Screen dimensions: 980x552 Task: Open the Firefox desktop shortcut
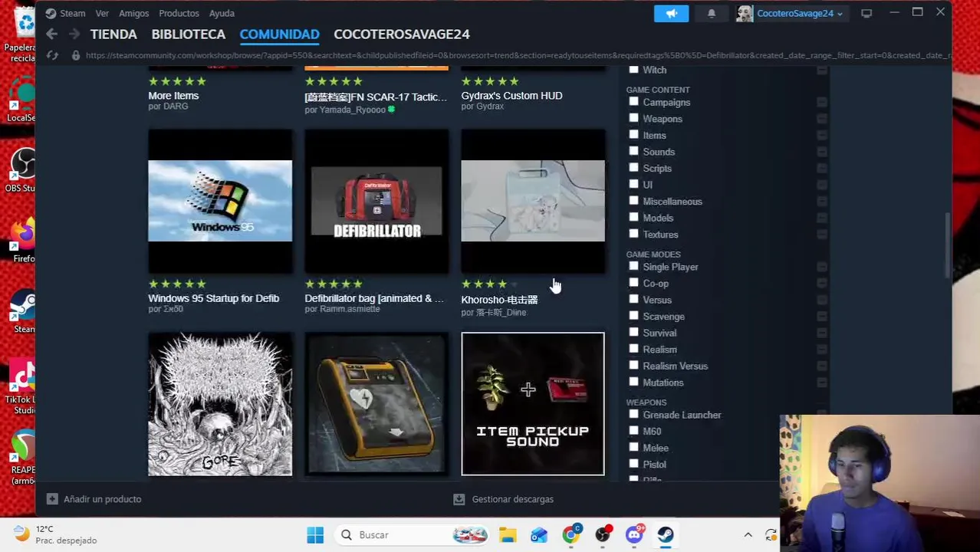[23, 239]
